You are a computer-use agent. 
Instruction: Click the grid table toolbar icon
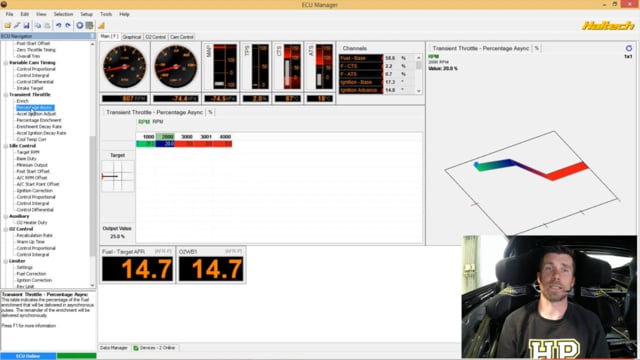pyautogui.click(x=89, y=25)
